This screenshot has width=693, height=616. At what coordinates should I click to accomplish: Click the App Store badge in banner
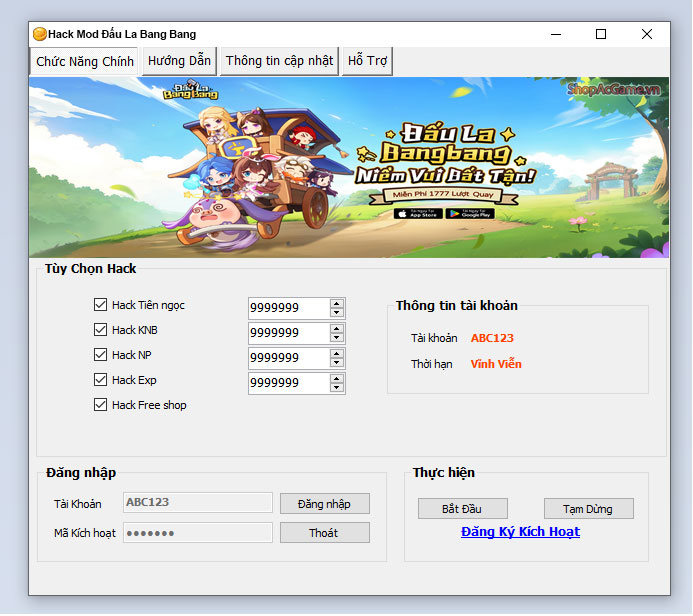(x=418, y=214)
